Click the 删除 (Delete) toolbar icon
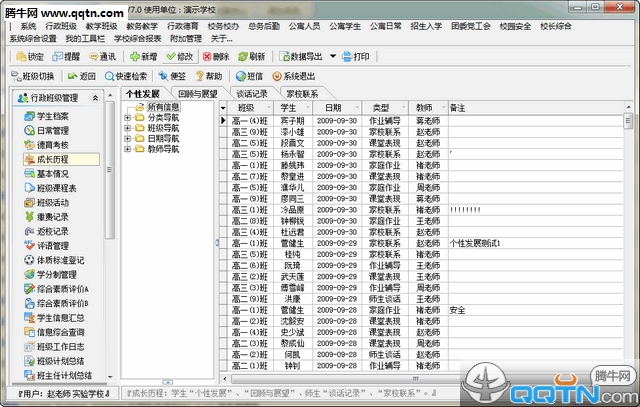640x407 pixels. [x=213, y=57]
